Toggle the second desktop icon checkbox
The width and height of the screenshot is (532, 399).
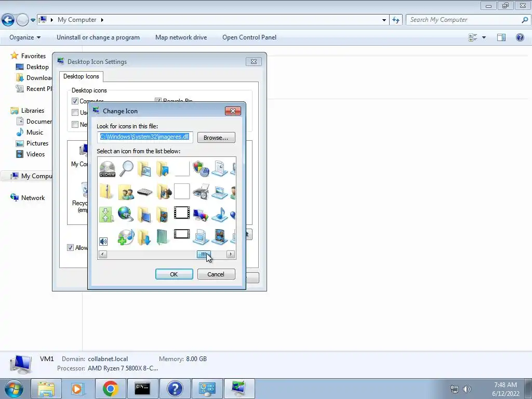75,113
